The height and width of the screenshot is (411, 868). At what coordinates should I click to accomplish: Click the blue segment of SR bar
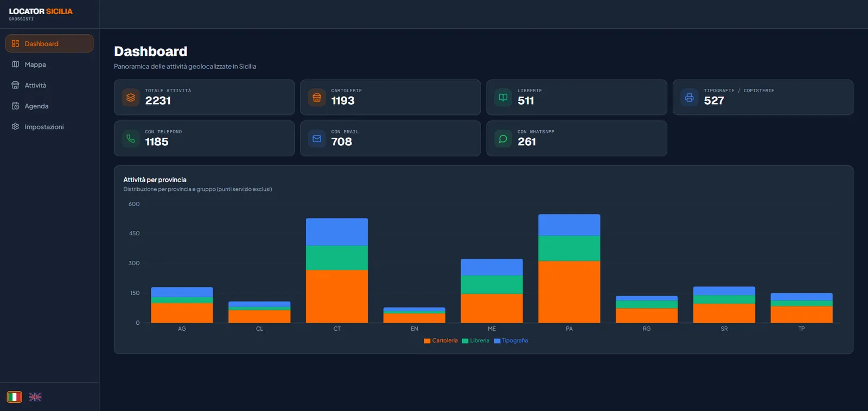click(724, 291)
